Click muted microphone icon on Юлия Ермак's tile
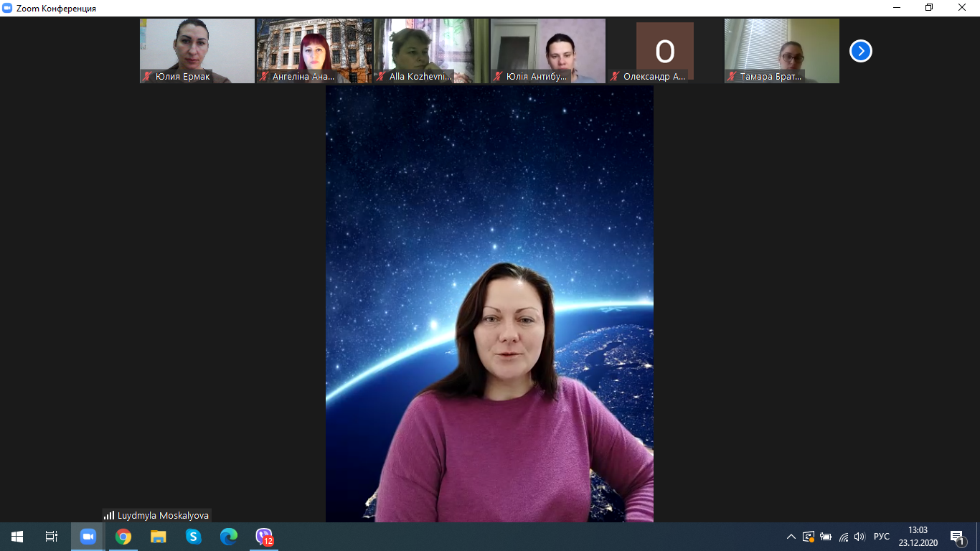980x551 pixels. tap(148, 76)
